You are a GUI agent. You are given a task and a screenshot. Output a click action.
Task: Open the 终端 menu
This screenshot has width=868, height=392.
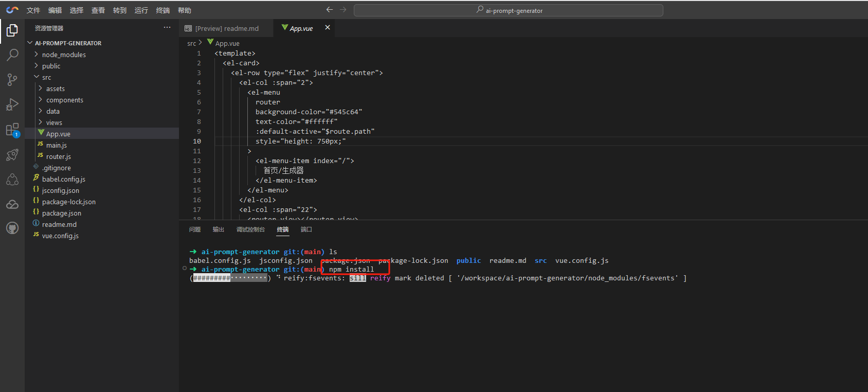[163, 10]
